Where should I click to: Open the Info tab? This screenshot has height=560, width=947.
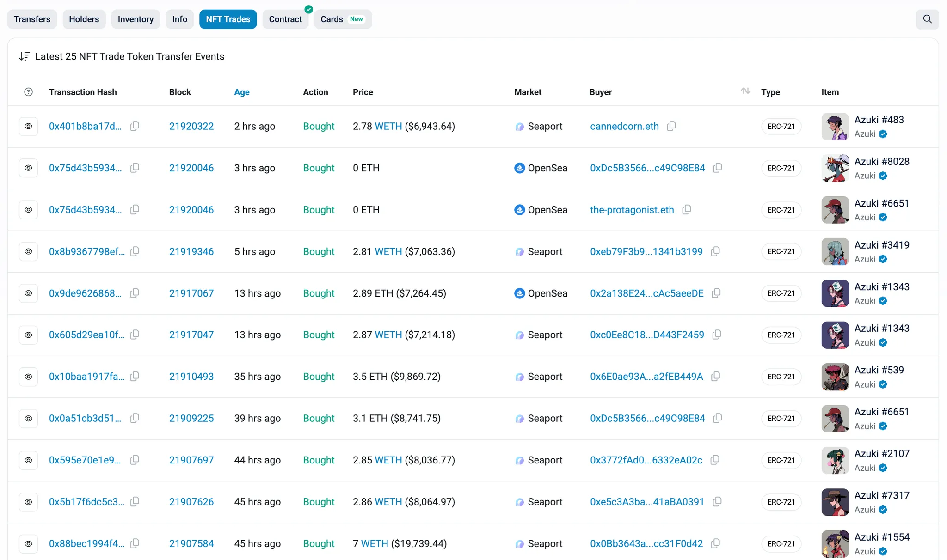[180, 19]
